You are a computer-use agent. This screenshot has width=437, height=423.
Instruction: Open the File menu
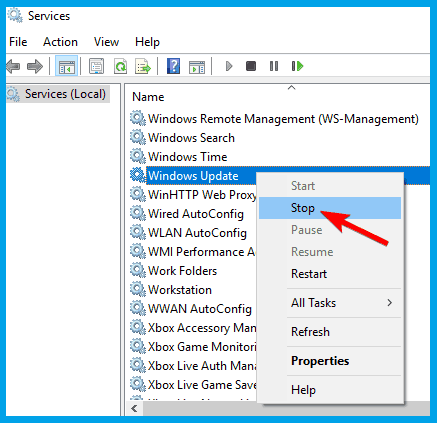(x=18, y=42)
